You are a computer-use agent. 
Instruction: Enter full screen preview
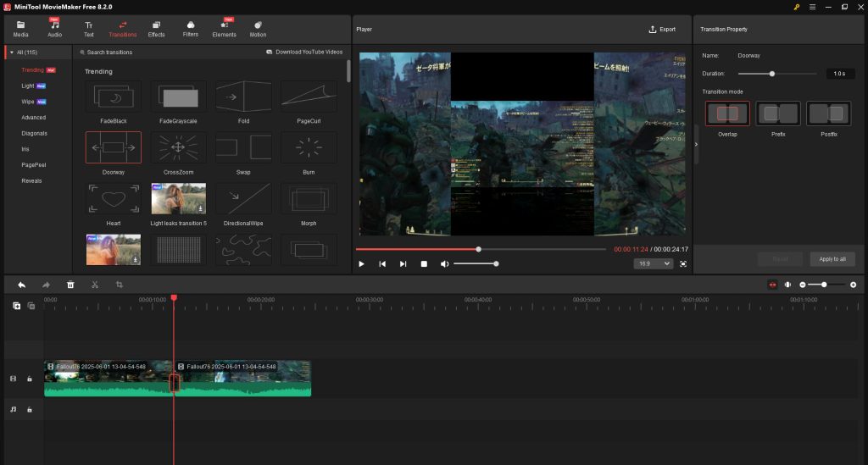click(683, 263)
